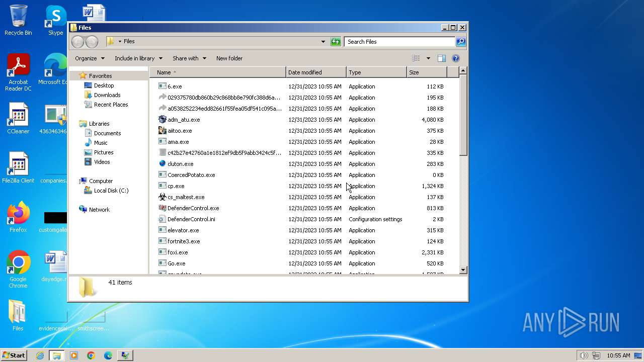Select adm_atu.exe file icon

point(162,120)
